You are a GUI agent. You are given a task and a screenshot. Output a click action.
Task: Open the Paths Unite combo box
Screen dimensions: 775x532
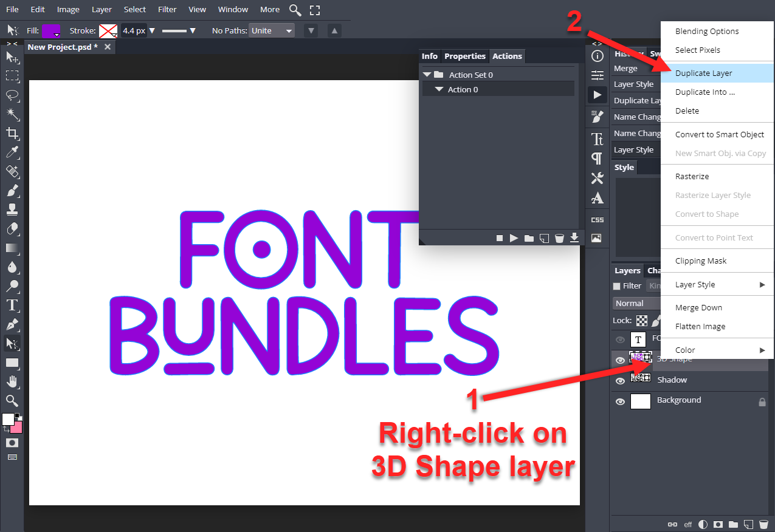(271, 31)
